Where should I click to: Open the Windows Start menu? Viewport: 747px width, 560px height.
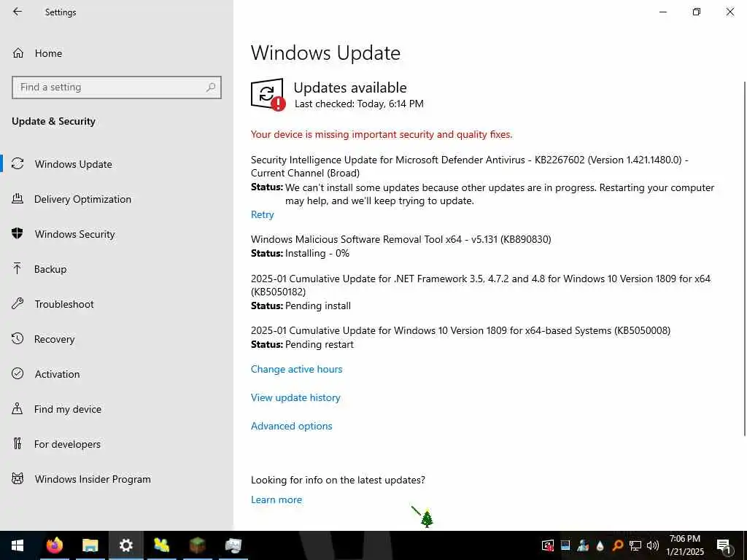tap(18, 545)
